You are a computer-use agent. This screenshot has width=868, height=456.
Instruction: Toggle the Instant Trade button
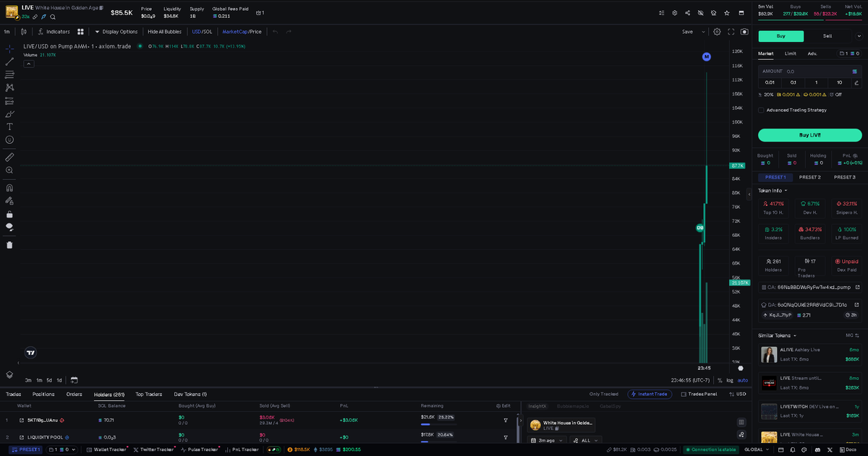click(x=650, y=394)
